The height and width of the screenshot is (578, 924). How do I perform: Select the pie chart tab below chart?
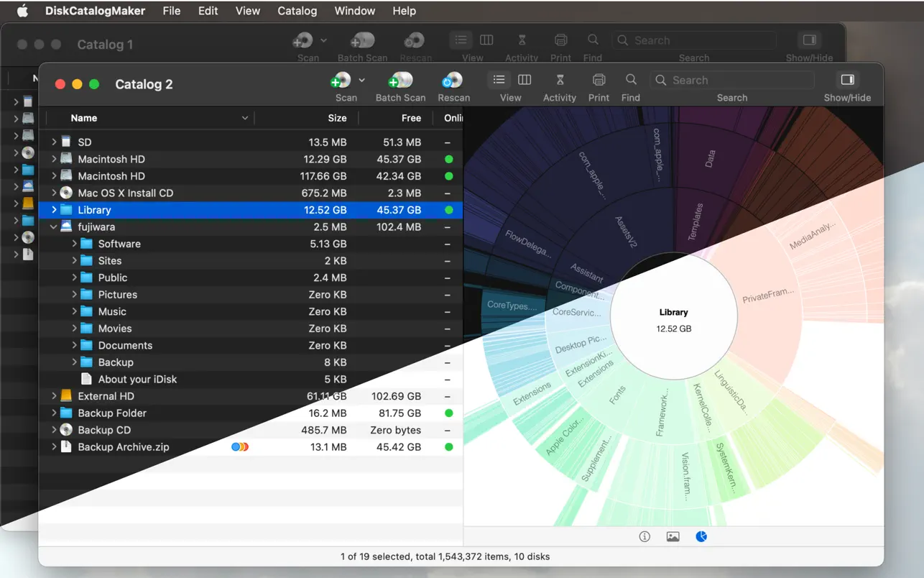701,536
